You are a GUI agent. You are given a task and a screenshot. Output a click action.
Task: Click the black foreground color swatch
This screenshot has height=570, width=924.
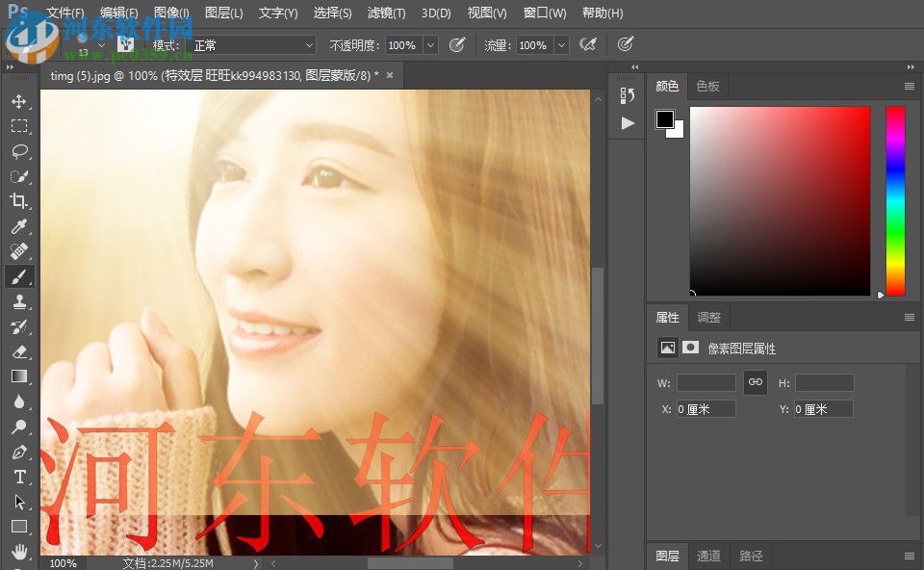(665, 119)
